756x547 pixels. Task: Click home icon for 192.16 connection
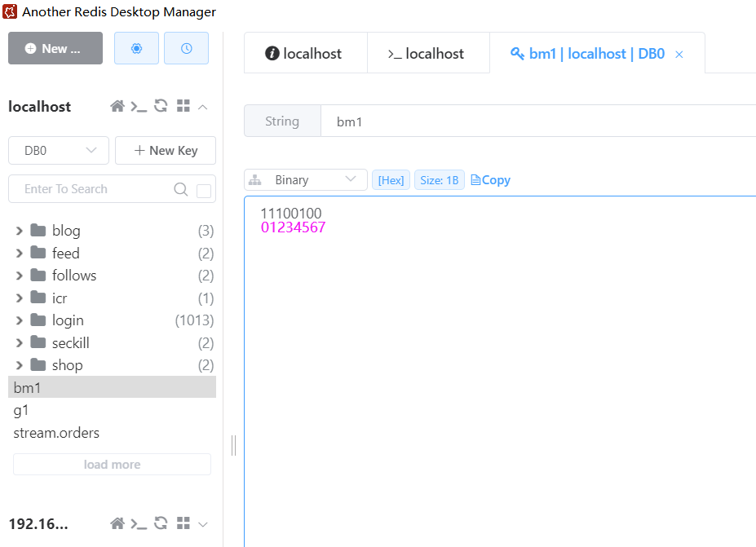coord(117,524)
